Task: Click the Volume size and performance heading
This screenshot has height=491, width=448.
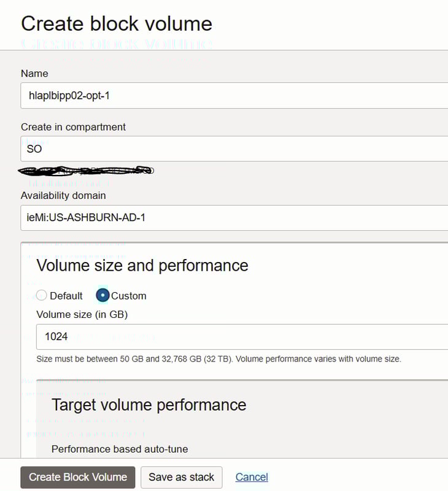Action: pos(142,265)
